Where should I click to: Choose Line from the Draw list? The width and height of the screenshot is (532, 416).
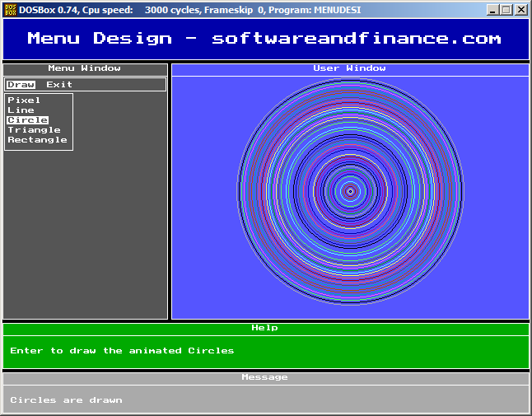pyautogui.click(x=21, y=110)
